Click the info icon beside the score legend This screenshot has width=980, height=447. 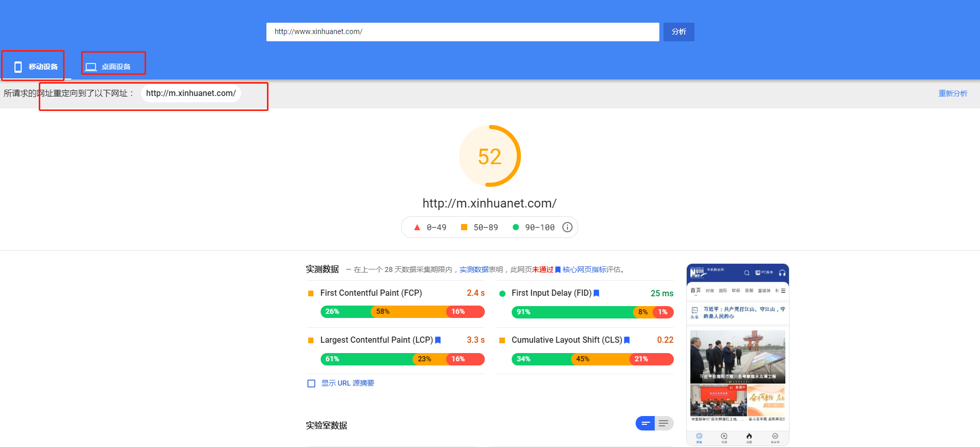tap(567, 227)
